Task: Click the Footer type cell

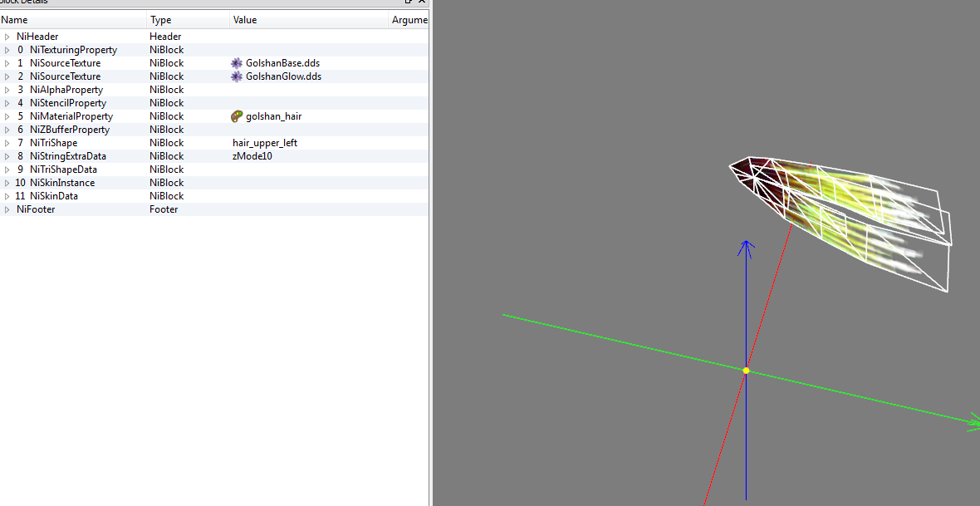Action: 164,209
